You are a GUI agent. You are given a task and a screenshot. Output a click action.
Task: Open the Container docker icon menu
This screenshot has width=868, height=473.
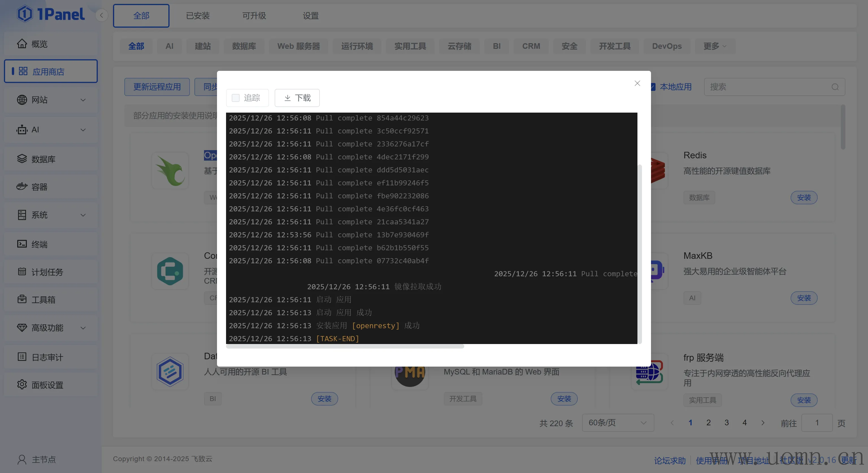22,187
